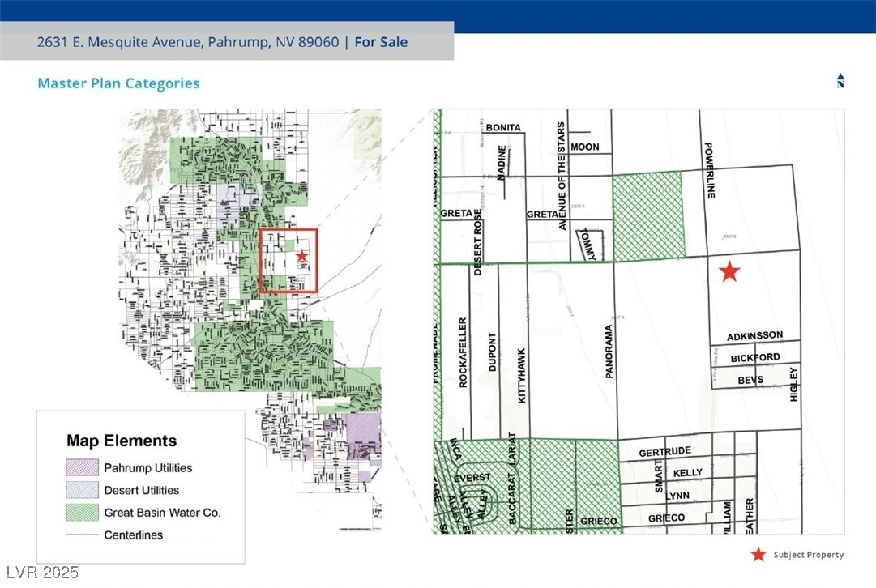Click the ADKINSSON street label
This screenshot has height=588, width=876.
click(754, 335)
